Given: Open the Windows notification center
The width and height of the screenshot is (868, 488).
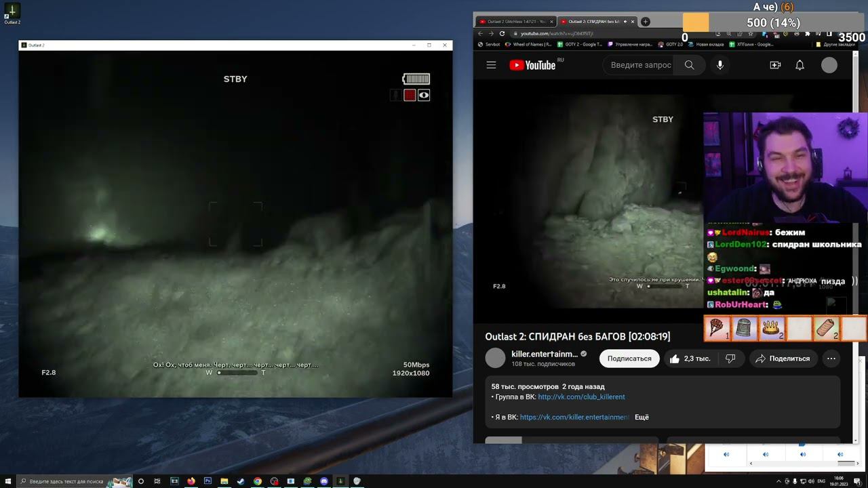Looking at the screenshot, I should point(858,481).
